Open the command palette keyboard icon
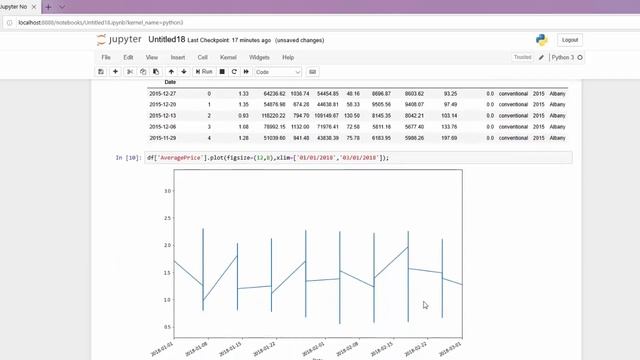The height and width of the screenshot is (360, 640). click(312, 72)
